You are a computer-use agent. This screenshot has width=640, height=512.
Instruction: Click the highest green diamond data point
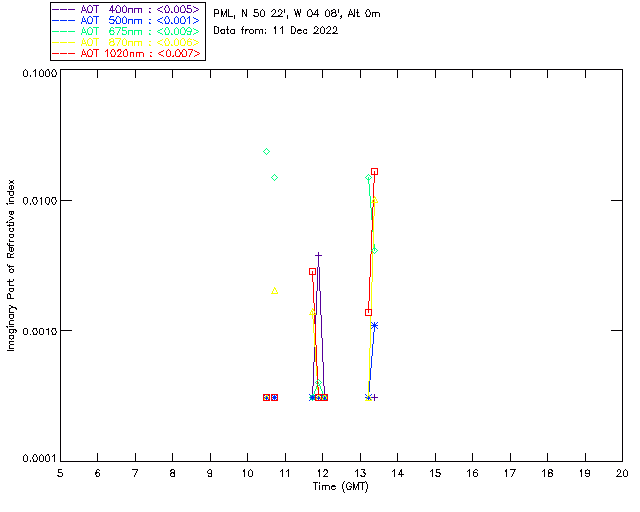click(267, 151)
